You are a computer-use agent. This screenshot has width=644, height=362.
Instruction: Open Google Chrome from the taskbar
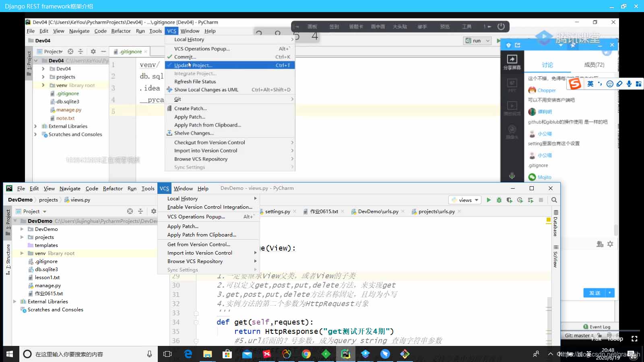coord(306,354)
